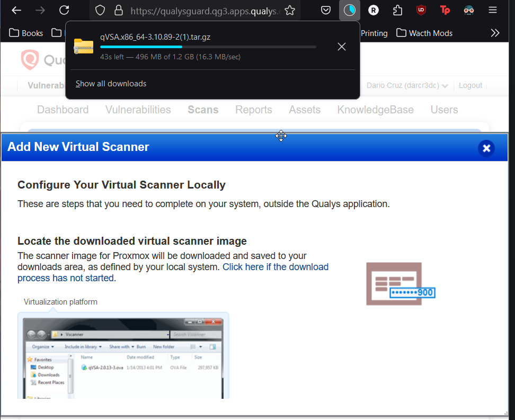Viewport: 515px width, 420px height.
Task: Click Show all downloads
Action: [x=111, y=84]
